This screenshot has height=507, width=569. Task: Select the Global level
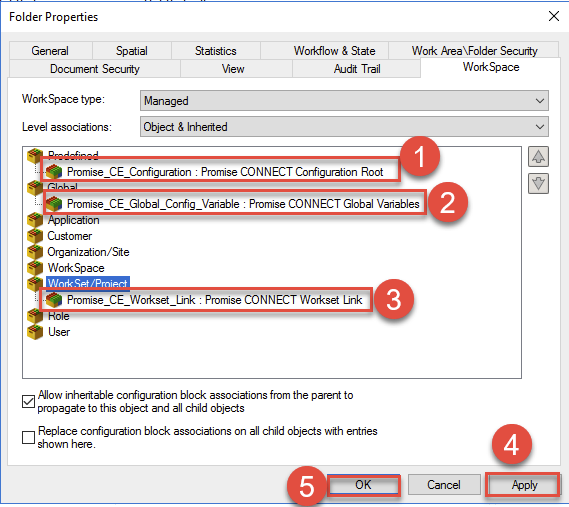click(x=62, y=187)
